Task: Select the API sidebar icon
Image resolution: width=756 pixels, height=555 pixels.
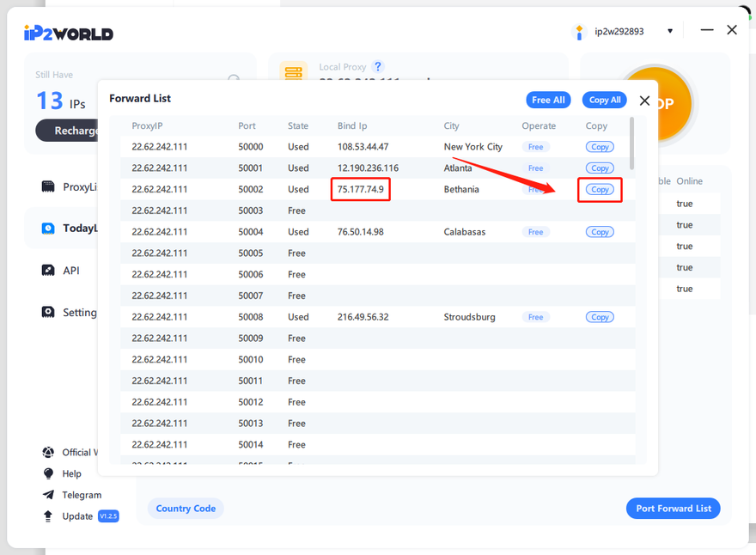Action: [x=48, y=270]
